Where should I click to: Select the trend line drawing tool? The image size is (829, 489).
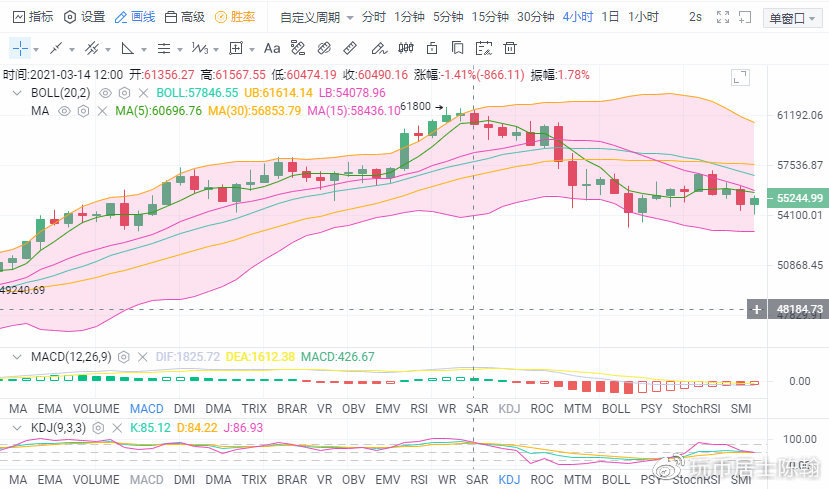(x=56, y=49)
